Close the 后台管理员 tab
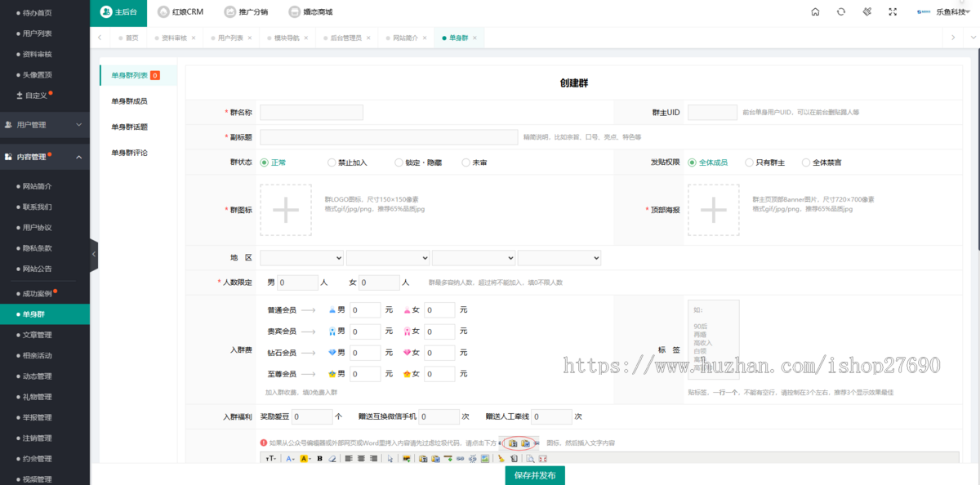The height and width of the screenshot is (485, 980). 368,38
